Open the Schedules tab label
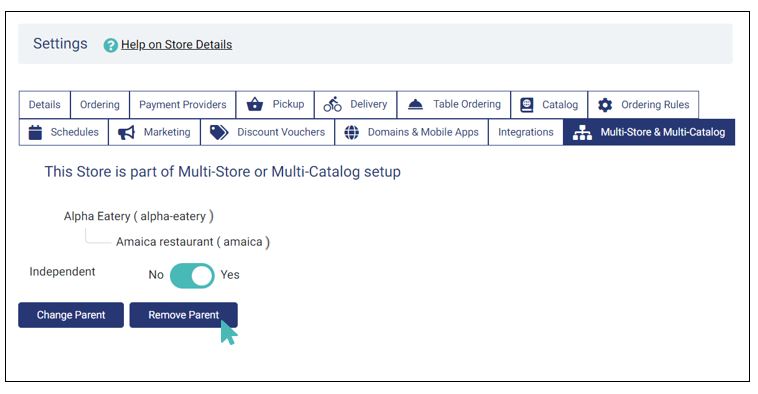This screenshot has height=394, width=758. (74, 132)
